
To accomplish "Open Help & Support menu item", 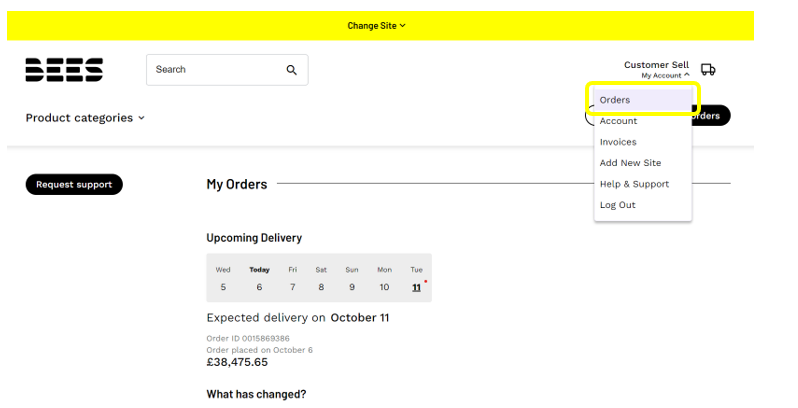I will click(634, 184).
